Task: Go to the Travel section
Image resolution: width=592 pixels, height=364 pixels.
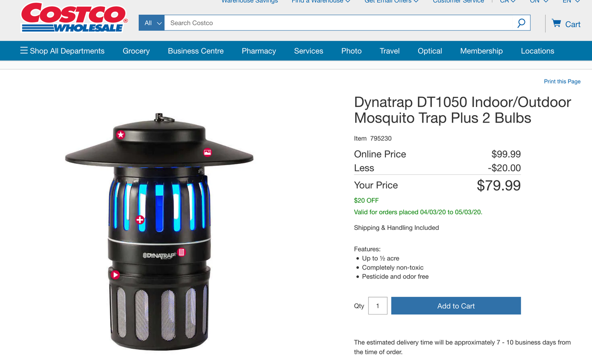Action: [389, 51]
